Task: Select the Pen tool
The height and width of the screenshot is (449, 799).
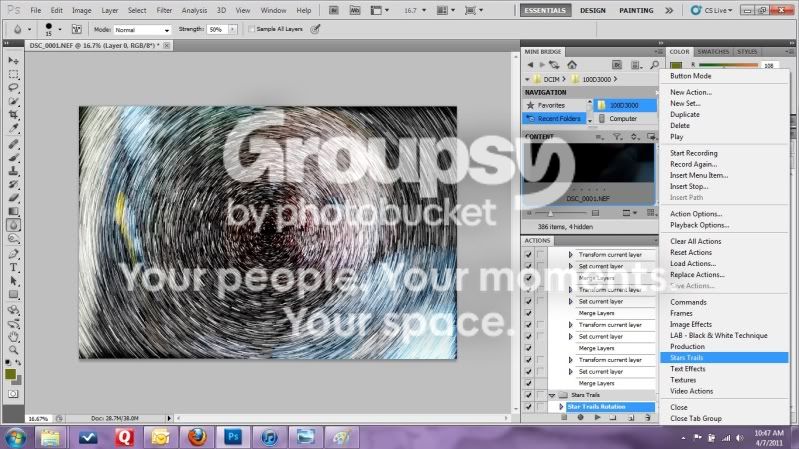Action: coord(13,254)
